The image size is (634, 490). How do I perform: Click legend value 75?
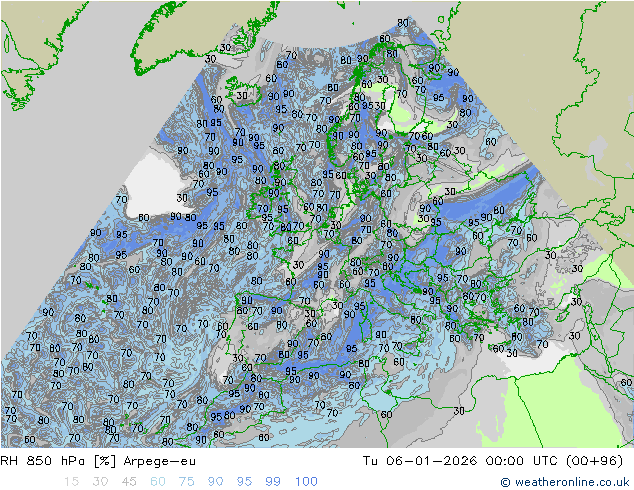(x=186, y=482)
